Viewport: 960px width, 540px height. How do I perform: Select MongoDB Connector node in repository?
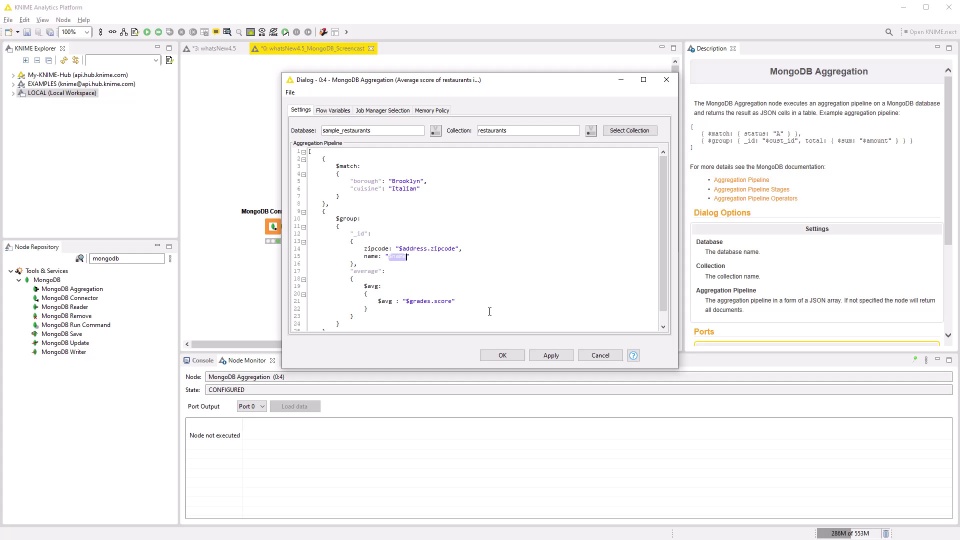point(70,298)
